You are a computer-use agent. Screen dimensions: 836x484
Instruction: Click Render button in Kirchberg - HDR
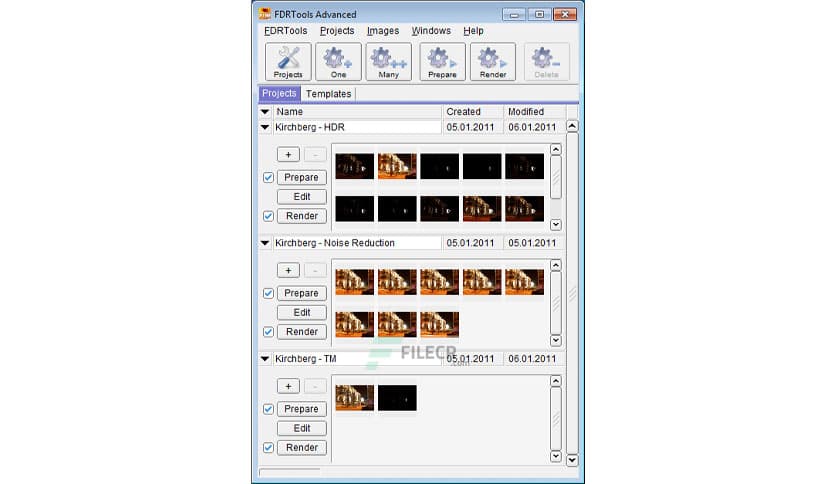tap(301, 216)
